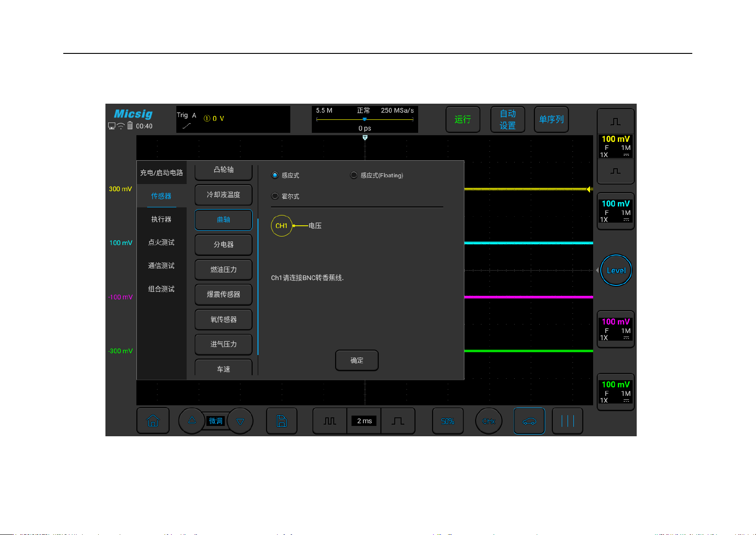Choose the 分电器 distributor option

click(x=223, y=245)
